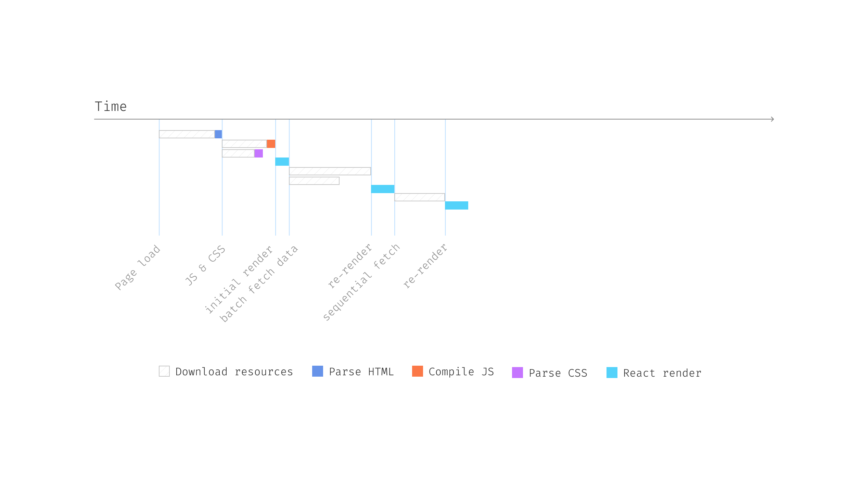Click the "JS & CSS" timeline label

pos(205,266)
